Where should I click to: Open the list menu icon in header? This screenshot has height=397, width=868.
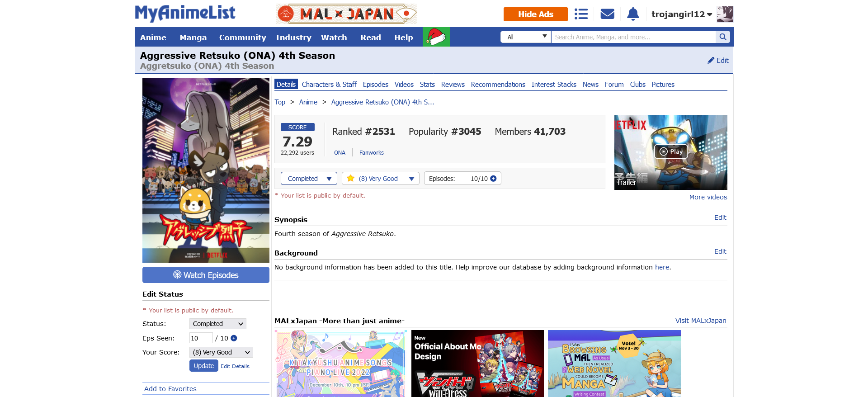[x=581, y=14]
